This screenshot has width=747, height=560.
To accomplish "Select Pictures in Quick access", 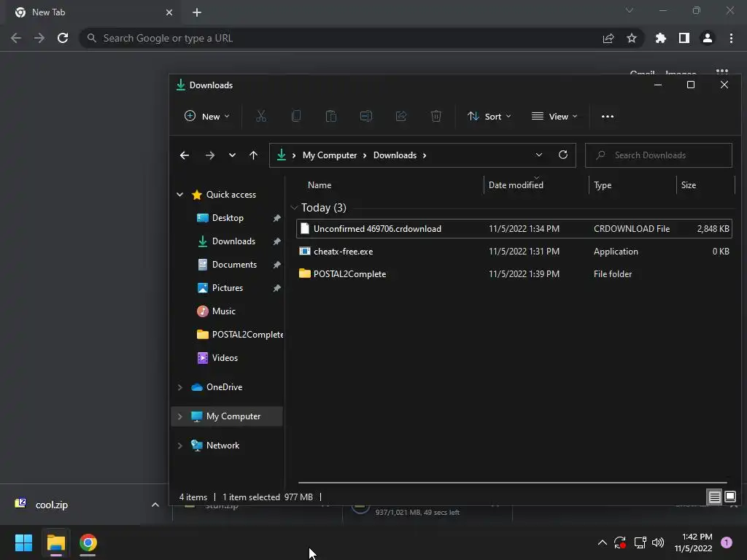I will 228,287.
